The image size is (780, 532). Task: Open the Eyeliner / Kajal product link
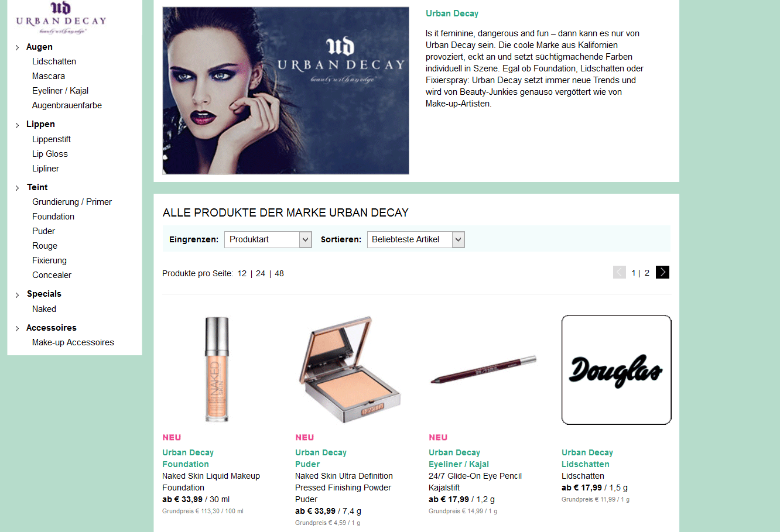pos(459,464)
